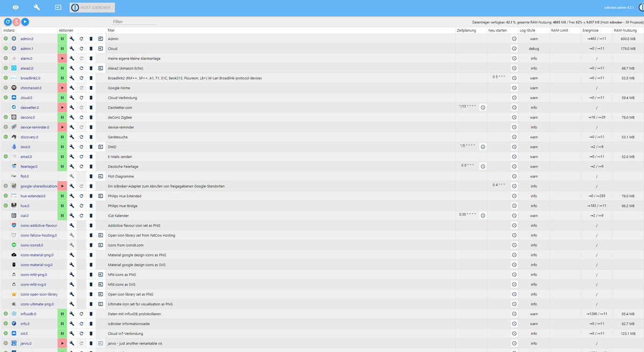Start the alarm.0 instance
This screenshot has height=352, width=644.
[x=62, y=58]
